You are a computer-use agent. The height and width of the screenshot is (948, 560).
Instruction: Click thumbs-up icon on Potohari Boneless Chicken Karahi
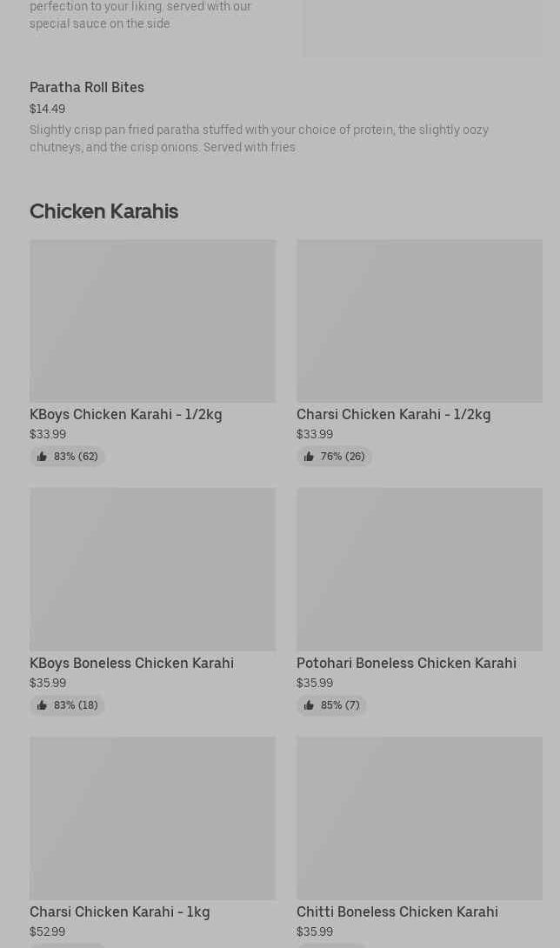(309, 705)
